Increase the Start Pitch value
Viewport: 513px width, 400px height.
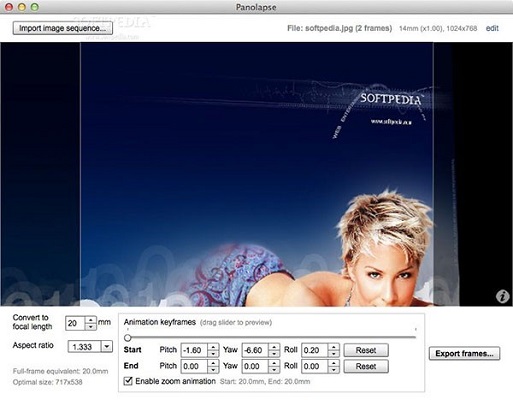pos(213,347)
